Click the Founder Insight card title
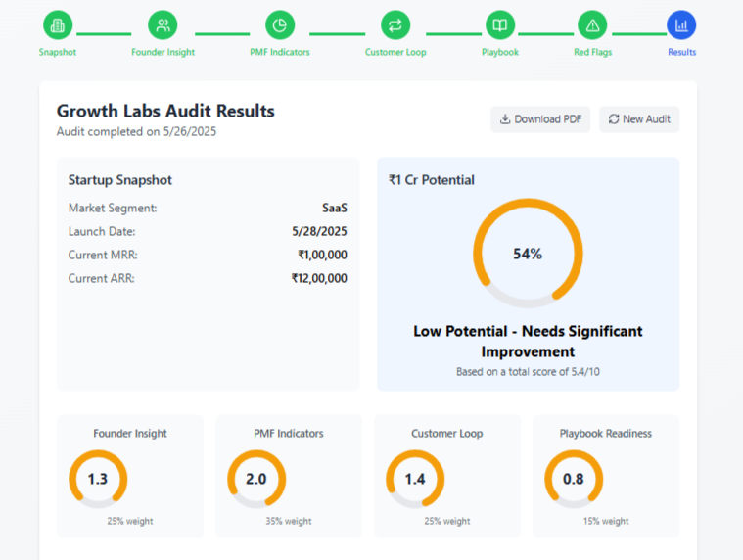Viewport: 743px width, 560px height. [130, 434]
